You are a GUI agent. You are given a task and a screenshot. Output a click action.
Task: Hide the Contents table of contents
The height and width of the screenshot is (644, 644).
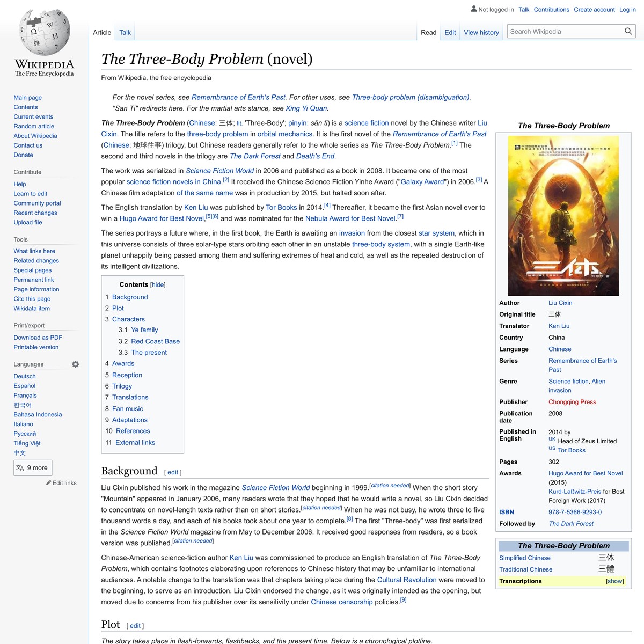pyautogui.click(x=157, y=284)
